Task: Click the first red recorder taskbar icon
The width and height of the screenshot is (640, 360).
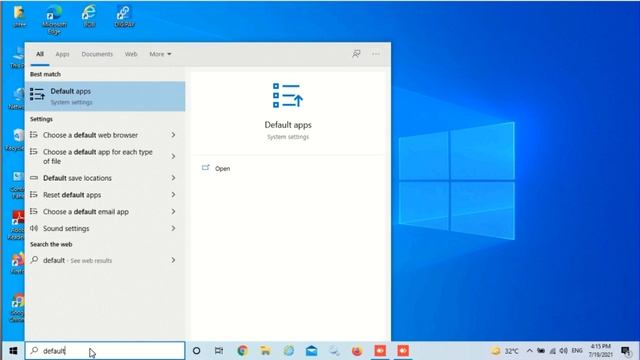Action: [380, 351]
